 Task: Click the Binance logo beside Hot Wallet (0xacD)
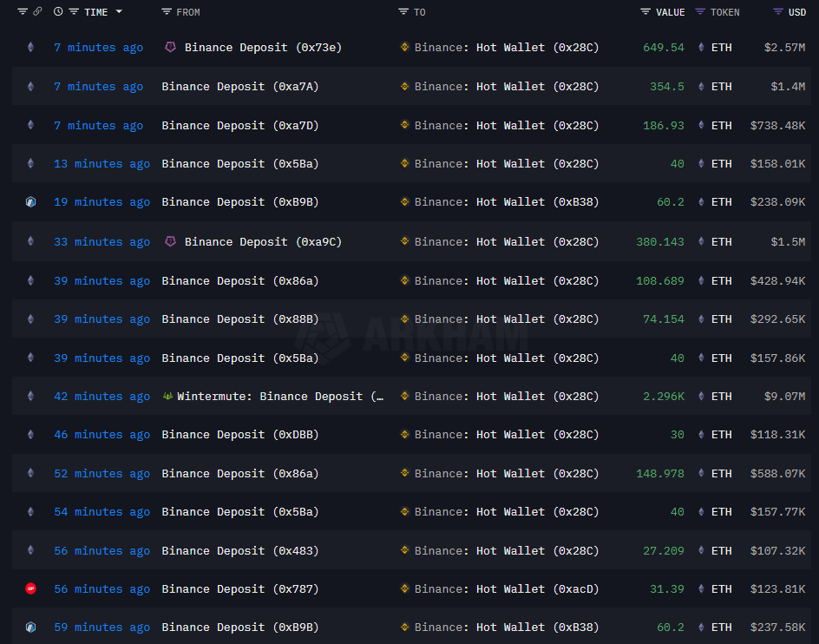pos(404,588)
